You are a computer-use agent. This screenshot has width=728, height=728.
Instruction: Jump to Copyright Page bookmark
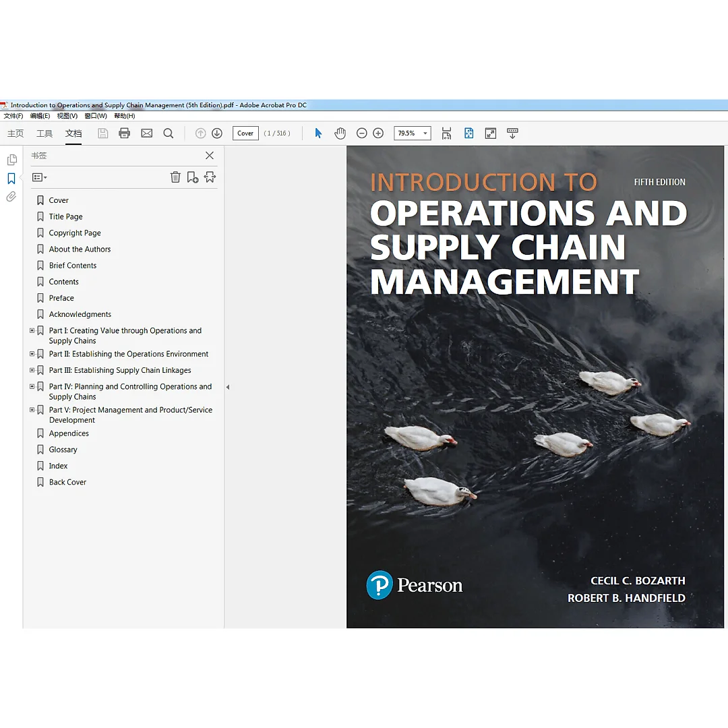[x=75, y=233]
